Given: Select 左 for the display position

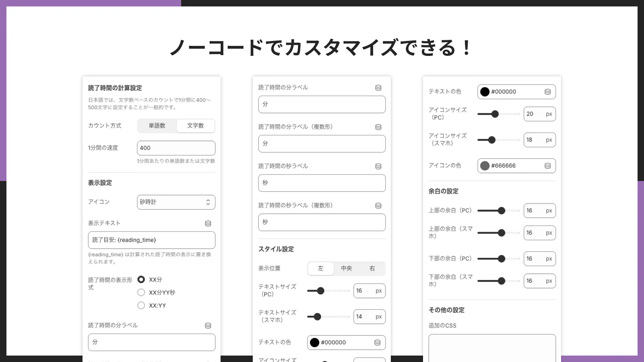Looking at the screenshot, I should (321, 268).
